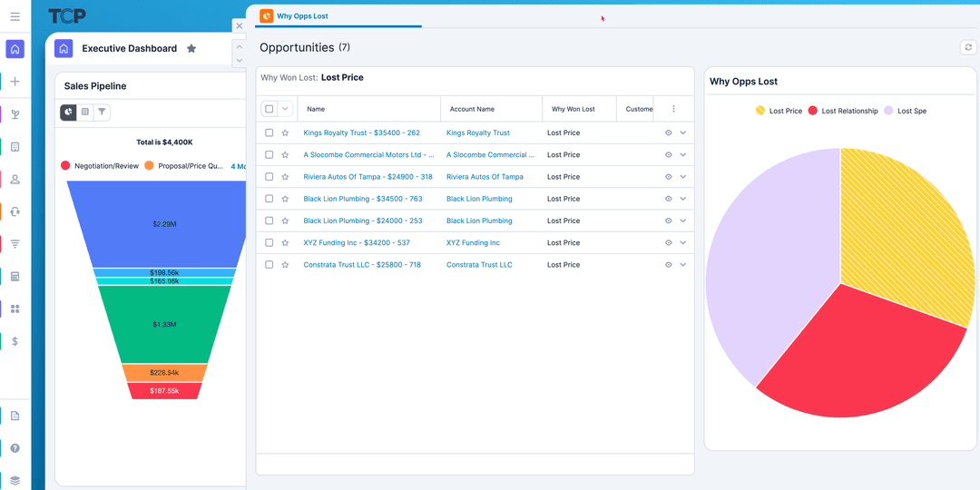Tick the checkbox for XYZ Funding Inc row
Image resolution: width=980 pixels, height=490 pixels.
coord(269,243)
